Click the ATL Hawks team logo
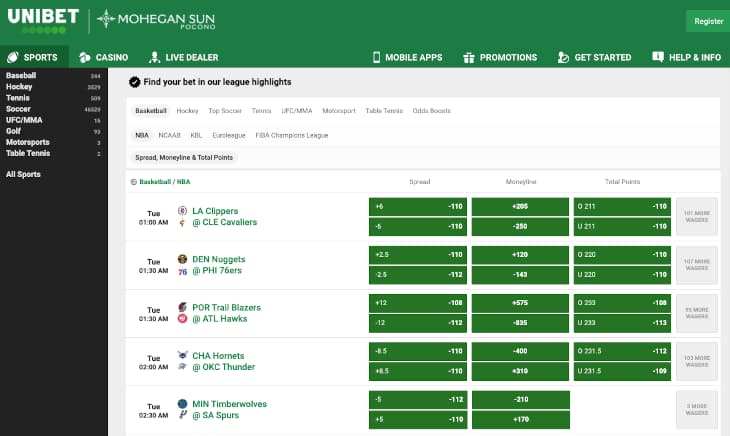730x436 pixels. 182,319
